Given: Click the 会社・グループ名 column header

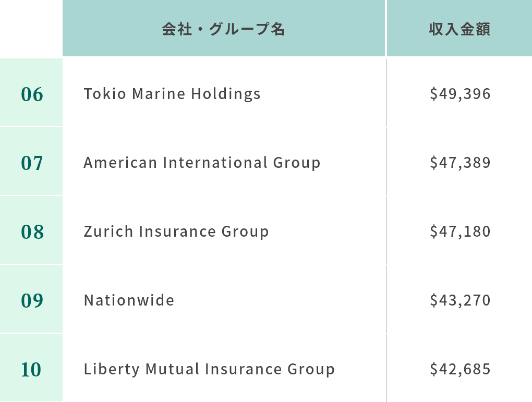Looking at the screenshot, I should pyautogui.click(x=224, y=28).
